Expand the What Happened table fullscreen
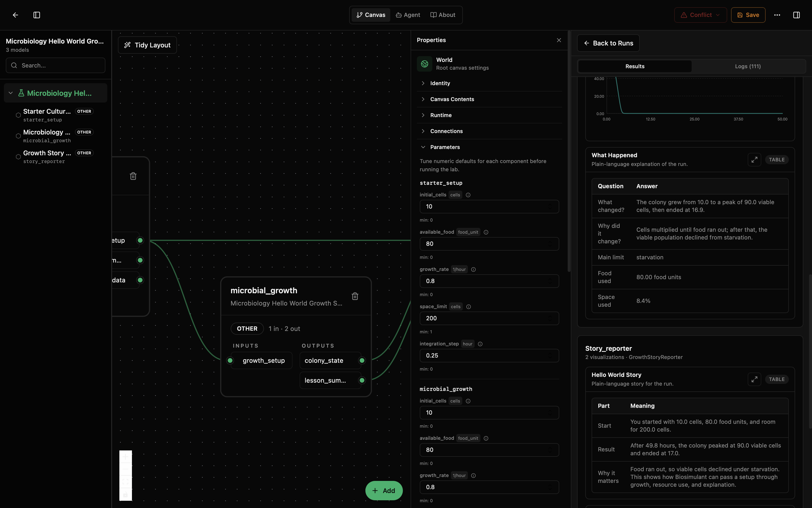This screenshot has width=812, height=508. pyautogui.click(x=754, y=160)
